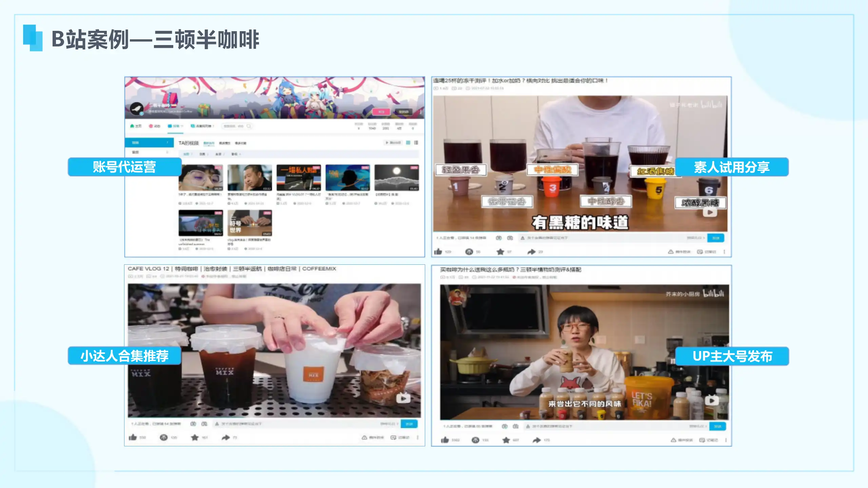868x488 pixels.
Task: Click the danmaku input field under the CAFE VLOG video
Action: click(307, 424)
